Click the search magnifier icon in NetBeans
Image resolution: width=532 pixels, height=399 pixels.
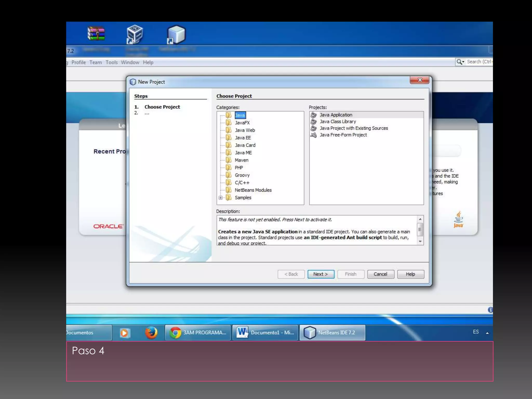[460, 62]
